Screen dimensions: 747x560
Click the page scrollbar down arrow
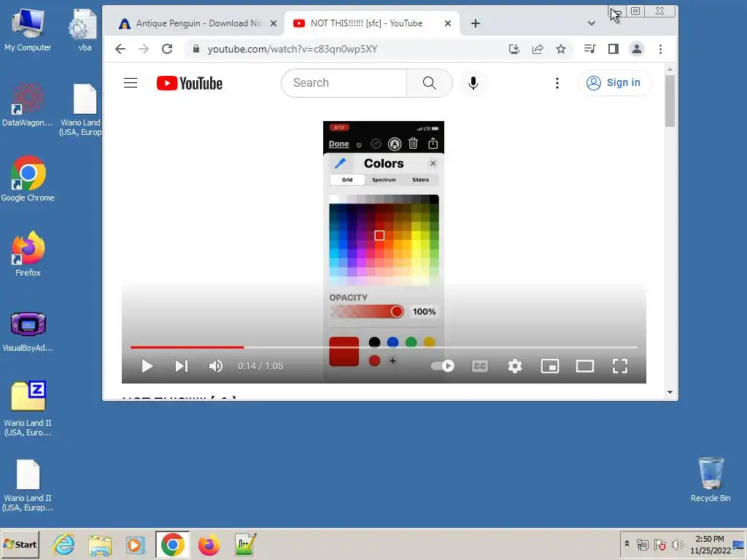pyautogui.click(x=670, y=392)
